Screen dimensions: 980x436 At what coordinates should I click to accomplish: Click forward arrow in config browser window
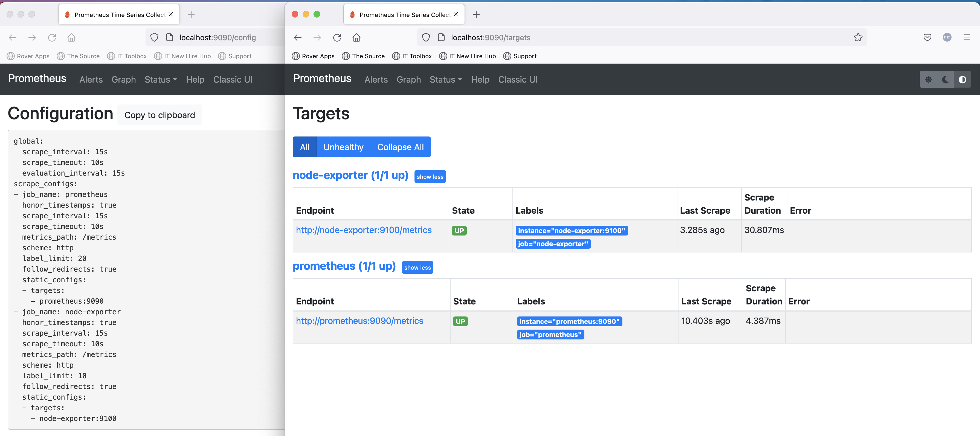click(x=32, y=37)
